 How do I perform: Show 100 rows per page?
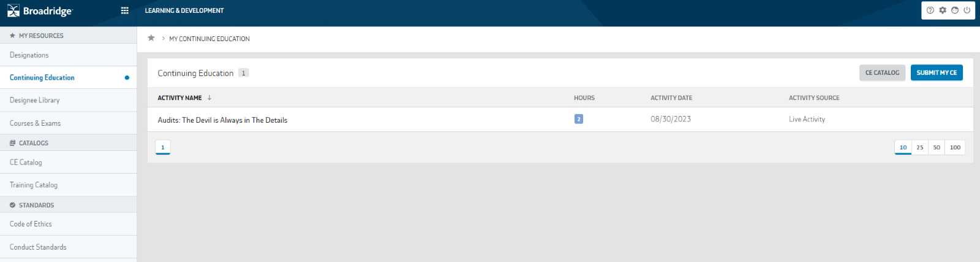pyautogui.click(x=955, y=147)
